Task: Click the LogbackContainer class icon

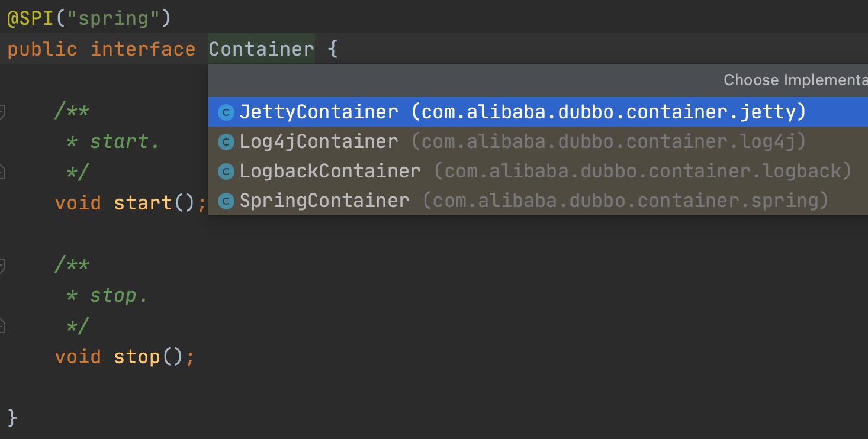Action: 226,172
